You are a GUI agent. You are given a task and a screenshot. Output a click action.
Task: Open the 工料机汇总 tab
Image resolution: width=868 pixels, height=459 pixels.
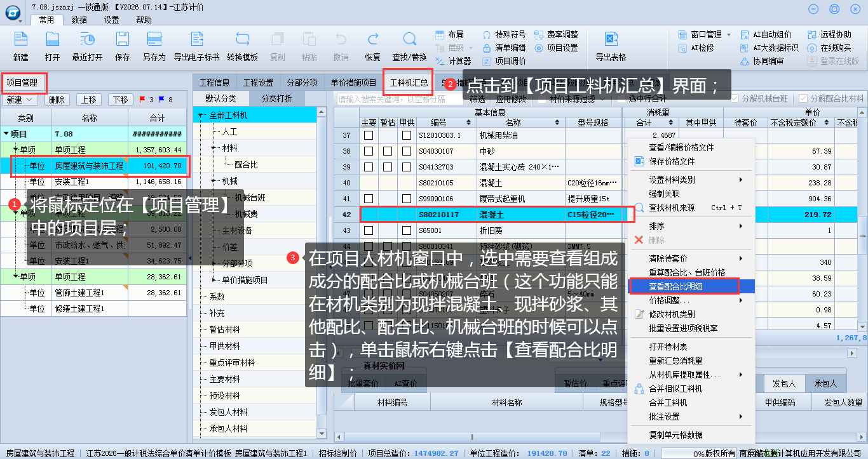tap(409, 83)
